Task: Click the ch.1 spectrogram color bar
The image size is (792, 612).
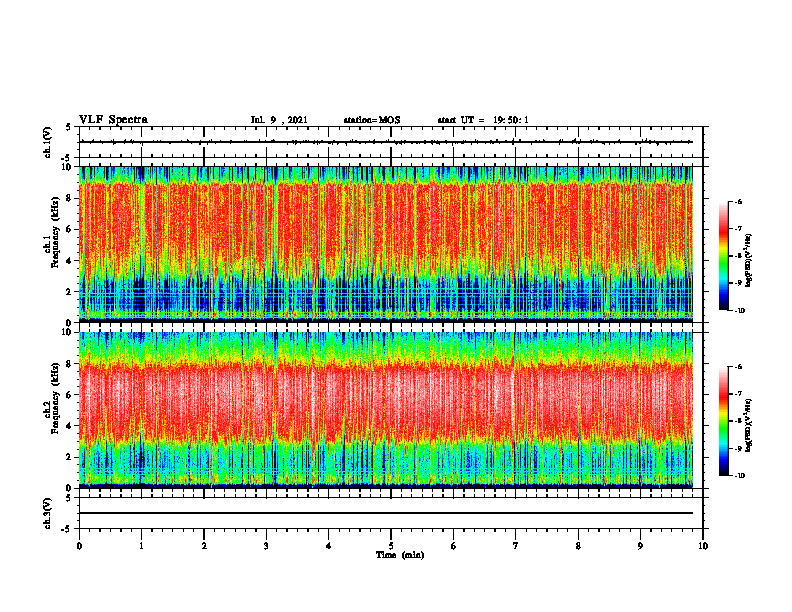Action: pyautogui.click(x=723, y=256)
